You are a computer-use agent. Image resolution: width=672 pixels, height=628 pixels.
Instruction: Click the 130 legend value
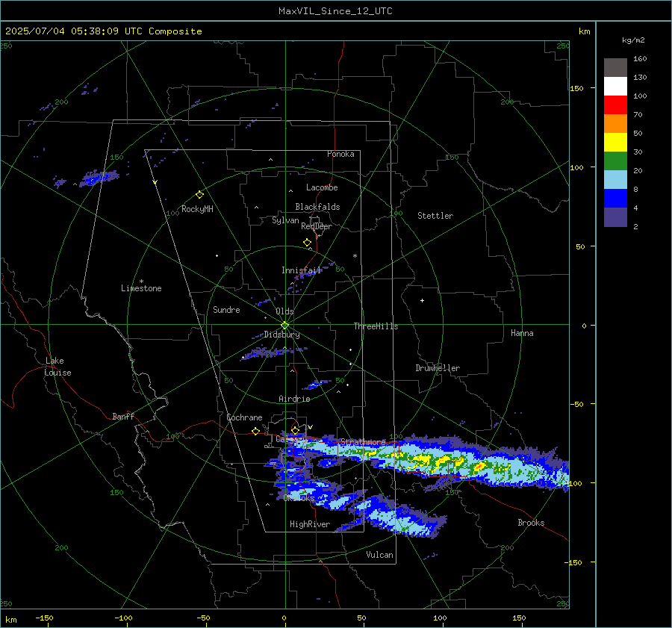pyautogui.click(x=640, y=77)
